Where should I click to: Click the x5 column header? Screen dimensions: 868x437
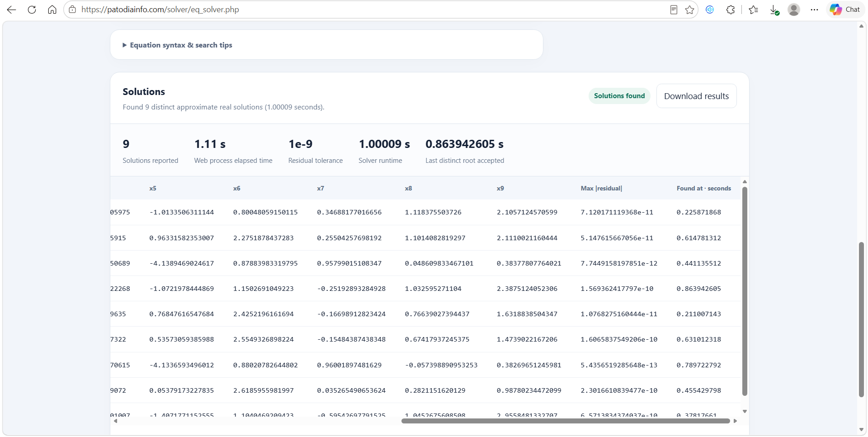pyautogui.click(x=153, y=188)
